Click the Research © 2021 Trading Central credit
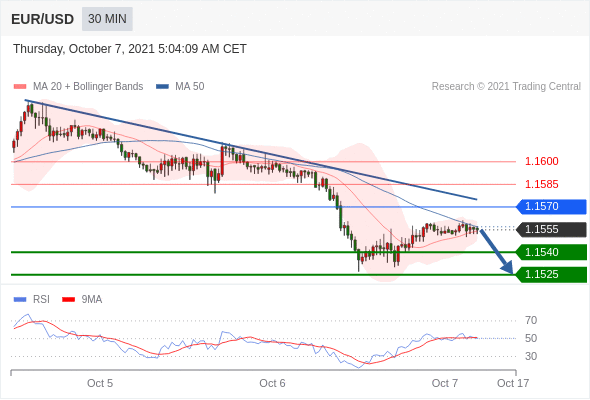This screenshot has height=400, width=590. (506, 87)
